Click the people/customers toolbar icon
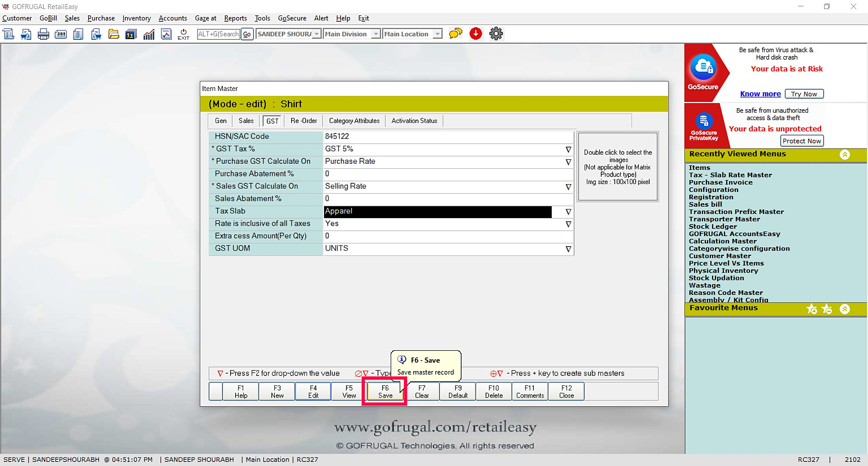 click(131, 34)
